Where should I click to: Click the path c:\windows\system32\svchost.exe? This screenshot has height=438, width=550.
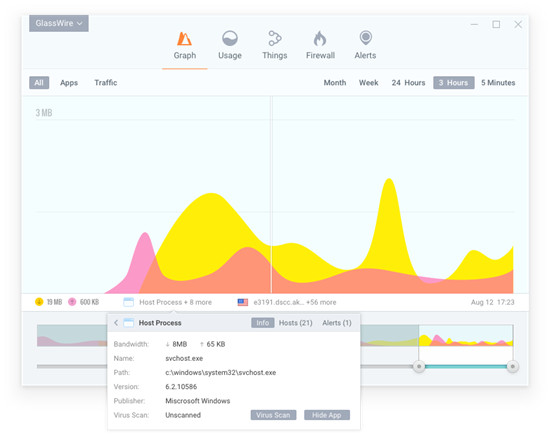tap(221, 372)
